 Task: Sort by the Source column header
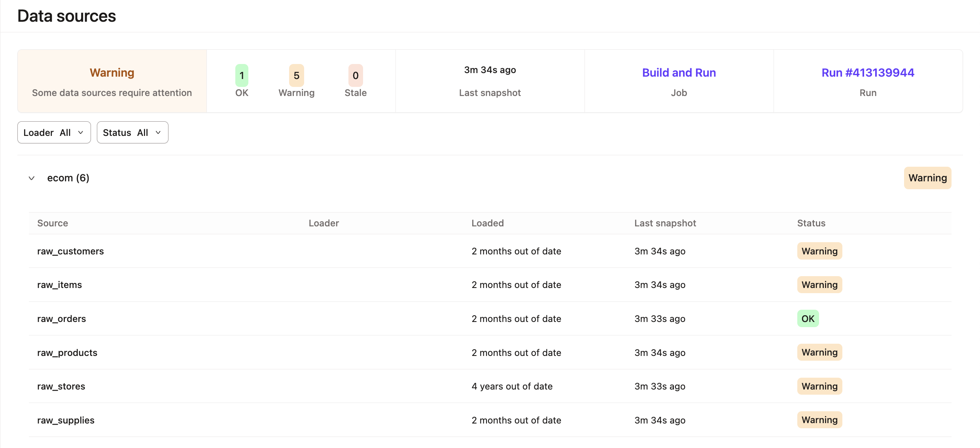click(52, 223)
